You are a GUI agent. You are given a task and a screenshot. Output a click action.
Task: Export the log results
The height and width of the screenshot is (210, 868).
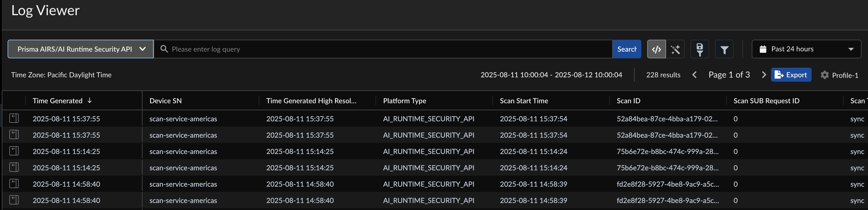[x=791, y=75]
